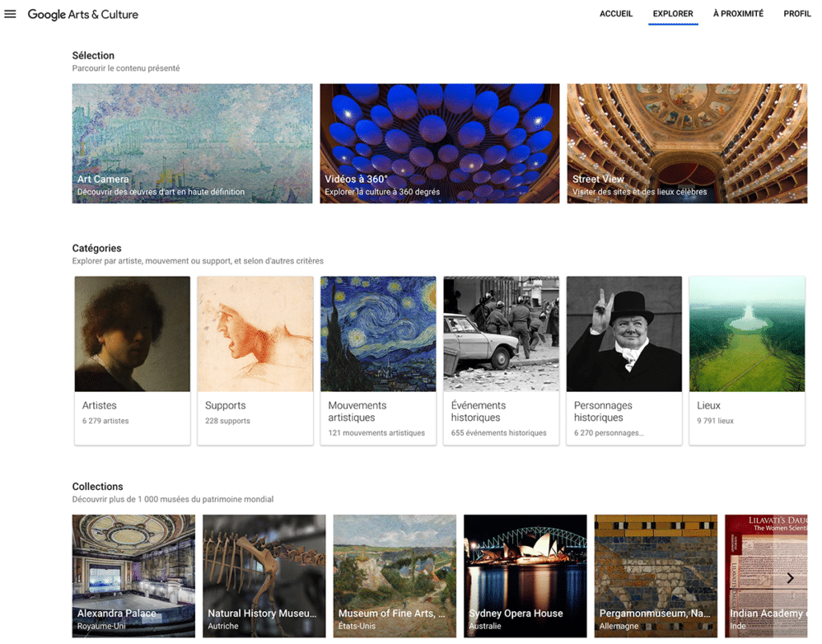Viewport: 822px width, 644px height.
Task: Click the '9 791 lieux' count text
Action: coord(715,421)
